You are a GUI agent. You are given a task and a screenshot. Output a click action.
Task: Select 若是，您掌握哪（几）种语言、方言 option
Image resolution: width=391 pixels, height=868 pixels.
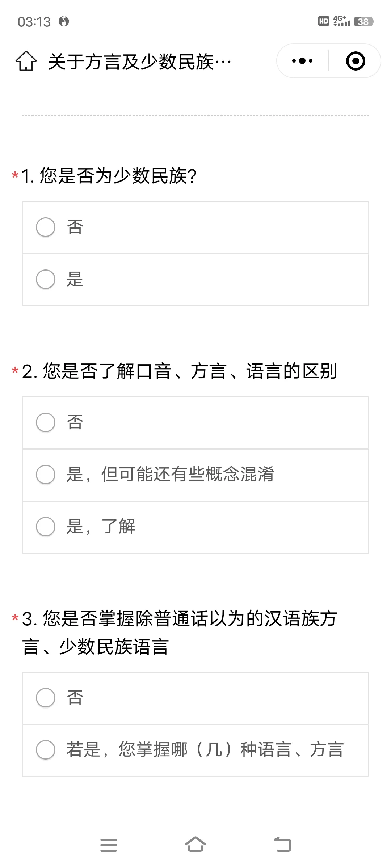pos(195,750)
